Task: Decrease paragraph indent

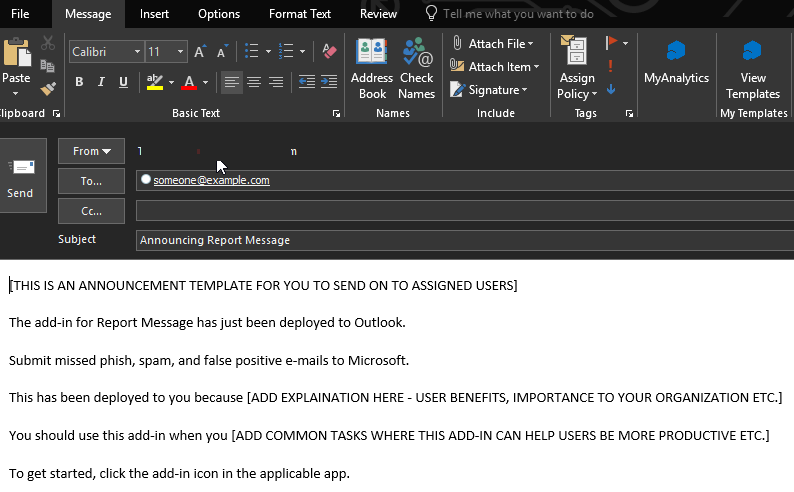Action: [307, 82]
